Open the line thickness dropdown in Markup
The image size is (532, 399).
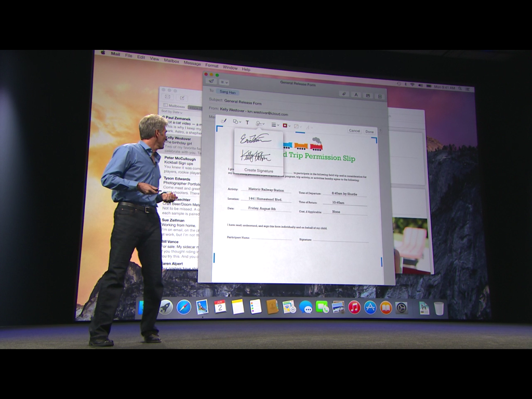click(275, 125)
